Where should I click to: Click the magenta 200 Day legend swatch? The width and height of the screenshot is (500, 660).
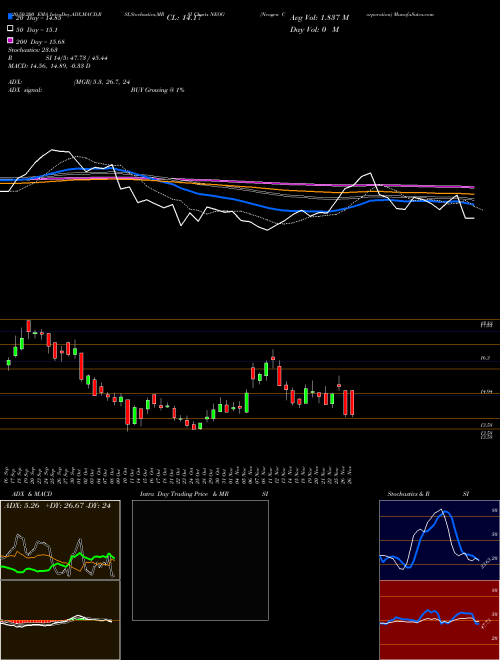[10, 40]
